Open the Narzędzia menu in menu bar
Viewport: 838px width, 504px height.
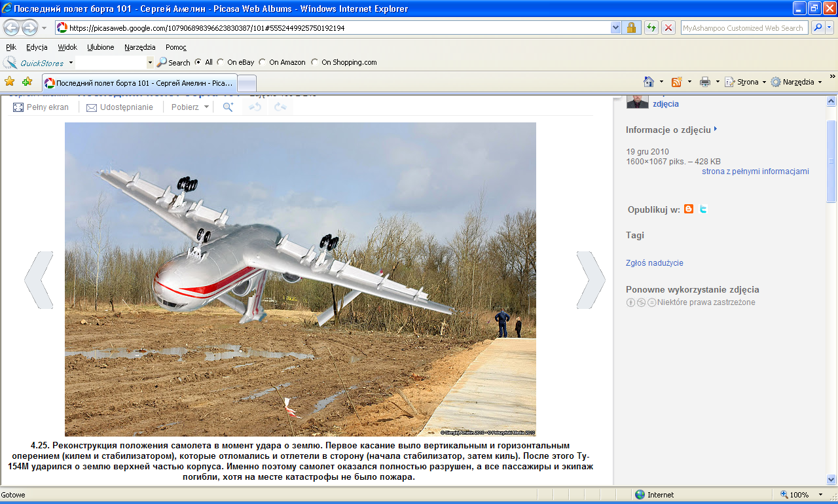pyautogui.click(x=140, y=47)
